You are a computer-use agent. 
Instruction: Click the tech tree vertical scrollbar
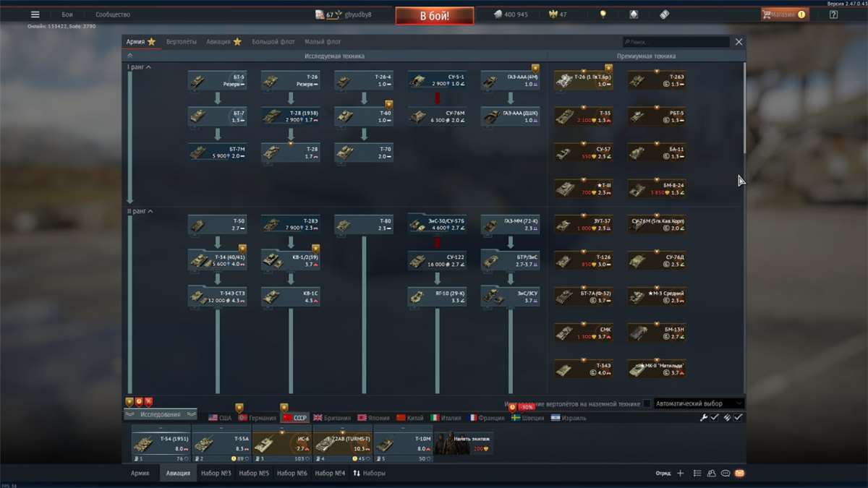tap(744, 107)
